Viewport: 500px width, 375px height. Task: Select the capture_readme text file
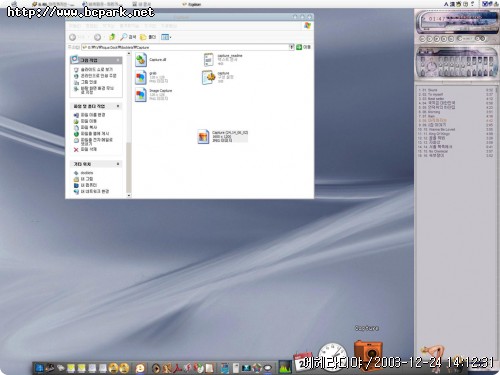pyautogui.click(x=223, y=59)
